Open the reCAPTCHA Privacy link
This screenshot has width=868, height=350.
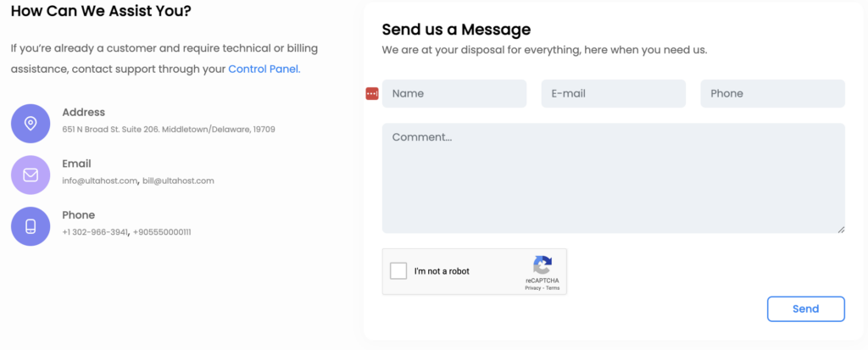(533, 288)
